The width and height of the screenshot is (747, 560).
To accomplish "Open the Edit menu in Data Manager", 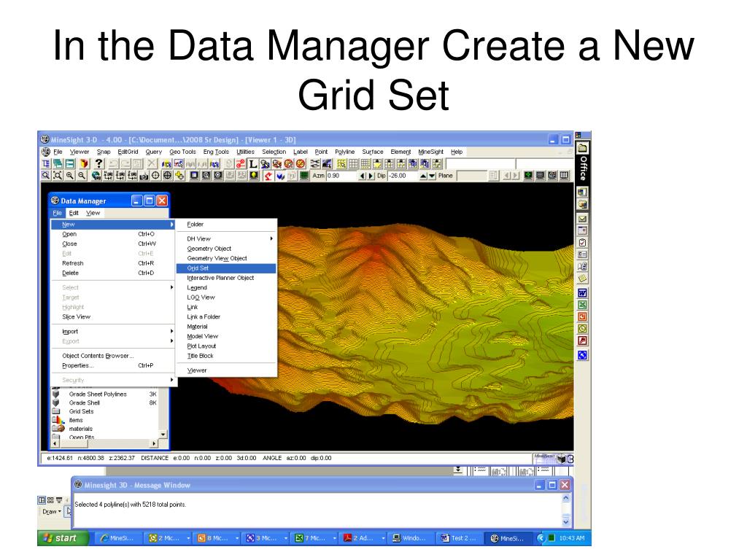I will [x=74, y=213].
